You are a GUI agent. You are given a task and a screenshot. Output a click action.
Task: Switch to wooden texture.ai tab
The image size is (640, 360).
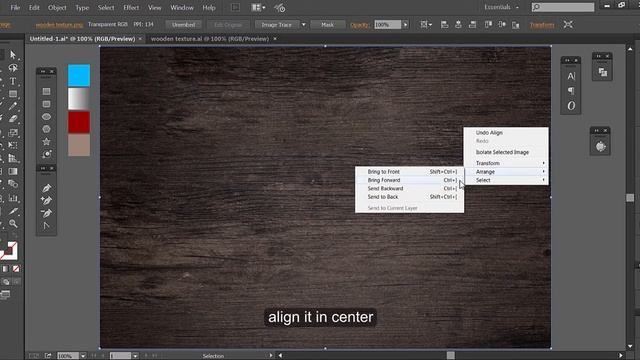click(210, 39)
